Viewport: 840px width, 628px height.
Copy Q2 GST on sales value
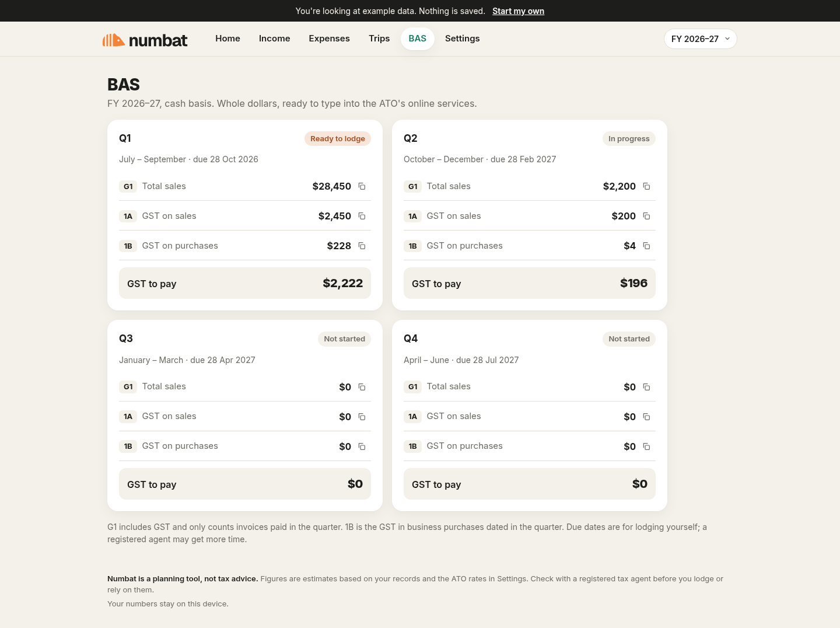[646, 216]
